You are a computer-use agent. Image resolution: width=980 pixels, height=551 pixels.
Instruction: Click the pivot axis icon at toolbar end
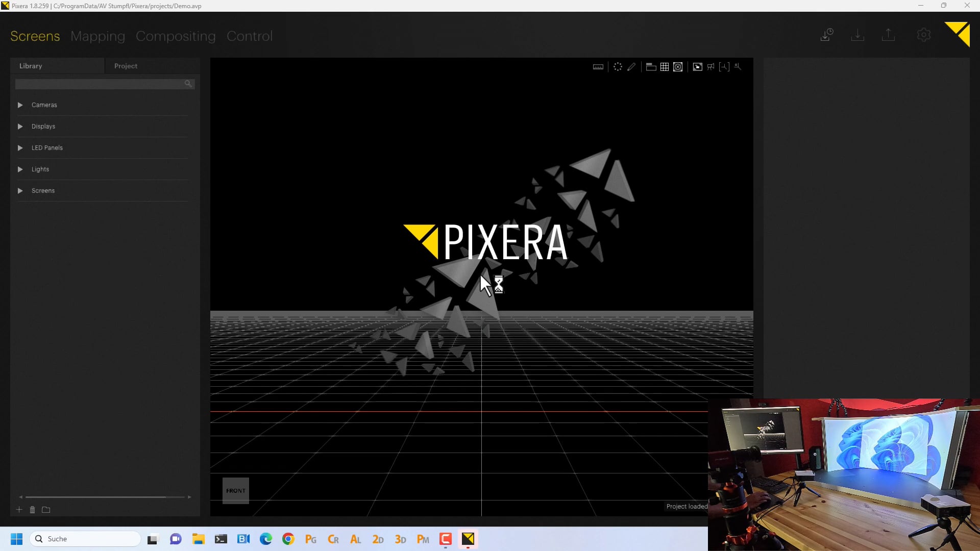click(738, 67)
